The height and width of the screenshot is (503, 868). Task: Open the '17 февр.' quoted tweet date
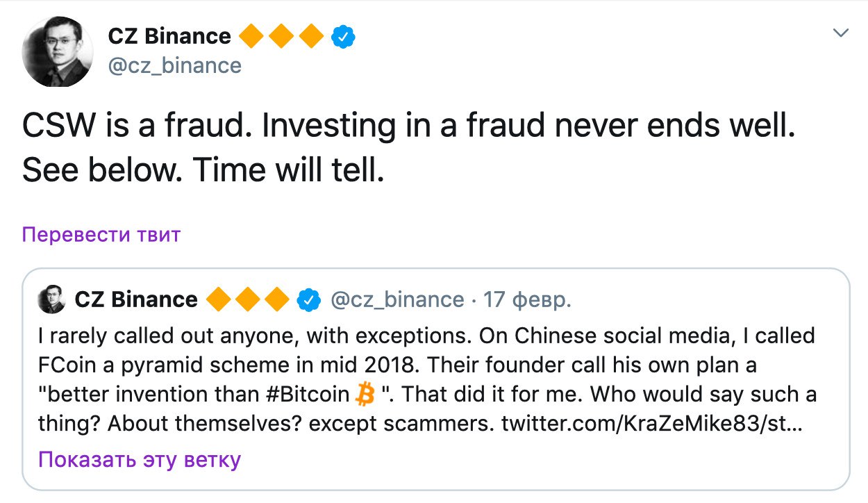pyautogui.click(x=528, y=299)
